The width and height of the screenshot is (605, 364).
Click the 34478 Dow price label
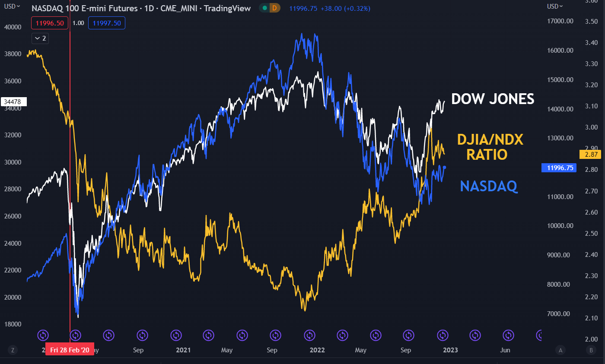click(x=13, y=102)
